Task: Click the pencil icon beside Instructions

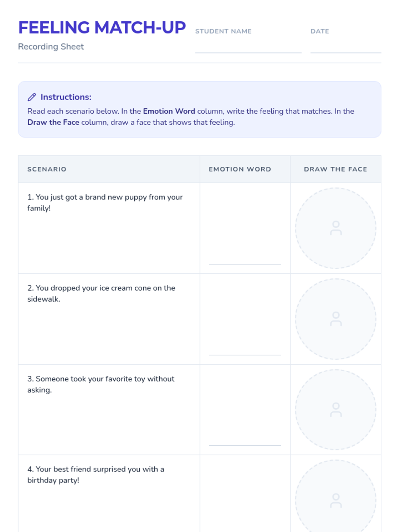Action: point(32,97)
